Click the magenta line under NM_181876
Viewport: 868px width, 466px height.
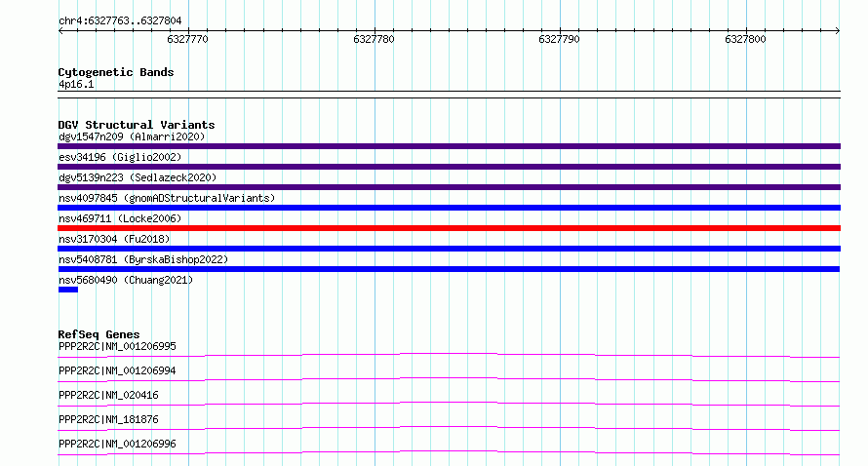[449, 428]
